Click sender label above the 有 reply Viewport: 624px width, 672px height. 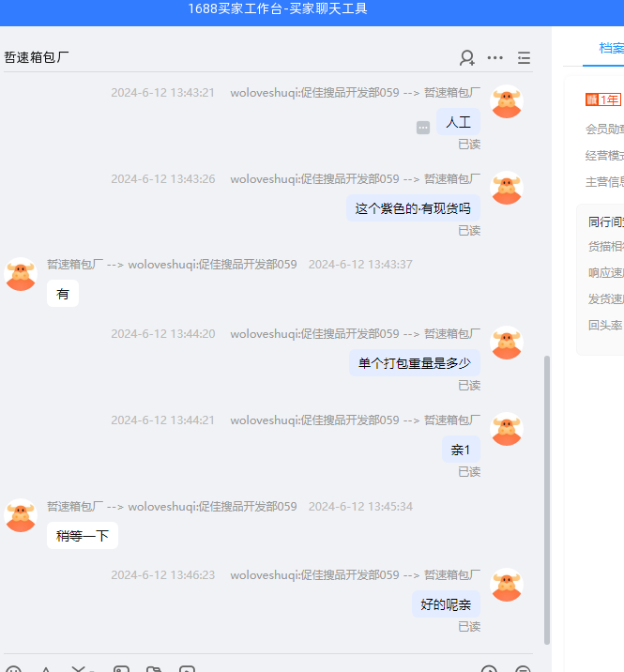click(172, 265)
